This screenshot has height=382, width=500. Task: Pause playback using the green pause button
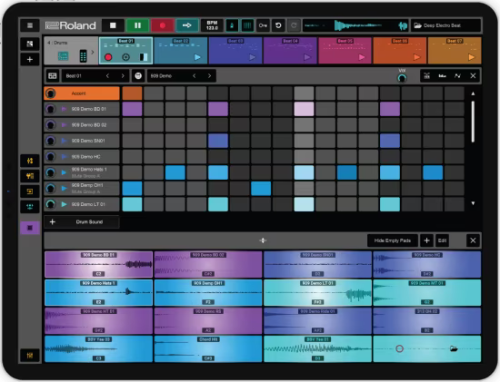click(x=137, y=25)
